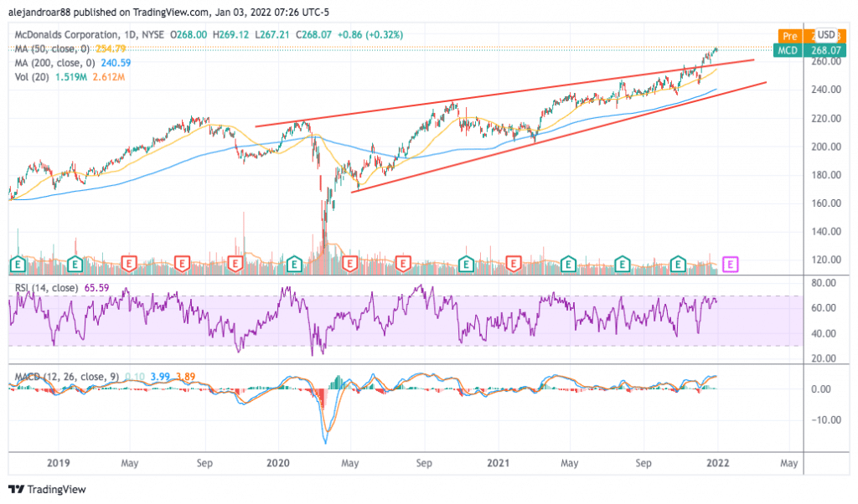Screen dimensions: 858x504
Task: Click the 3.99 MACD value
Action: coord(160,377)
